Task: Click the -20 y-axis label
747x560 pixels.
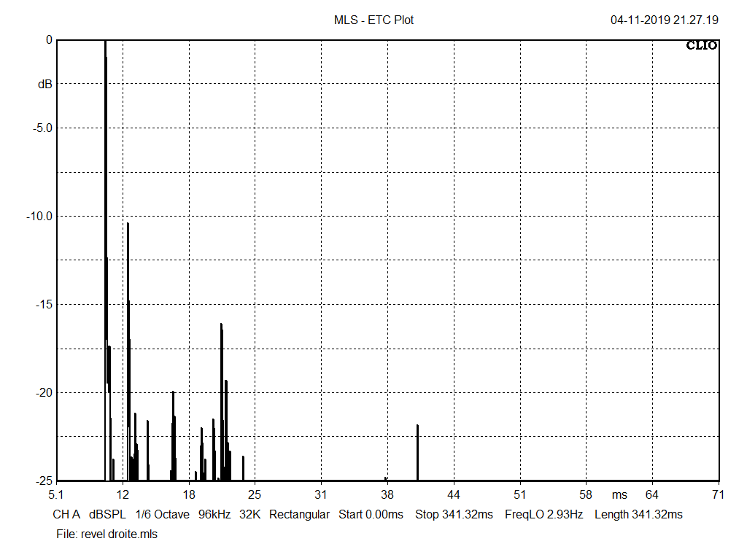Action: 44,392
